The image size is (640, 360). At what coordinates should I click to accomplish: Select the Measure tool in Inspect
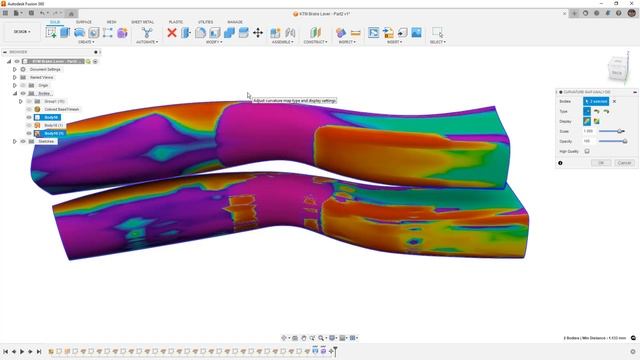(x=356, y=33)
